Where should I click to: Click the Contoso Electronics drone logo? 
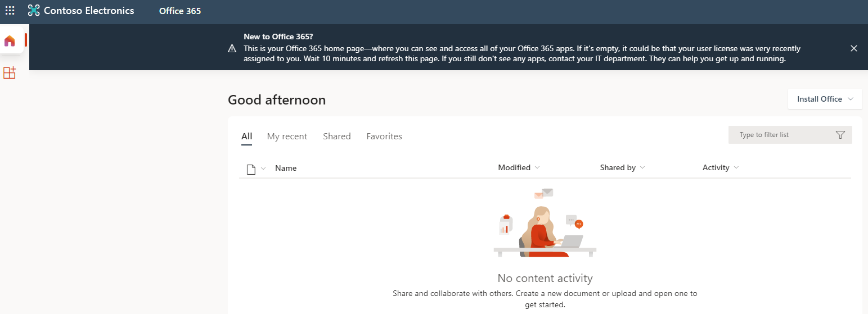pos(34,11)
